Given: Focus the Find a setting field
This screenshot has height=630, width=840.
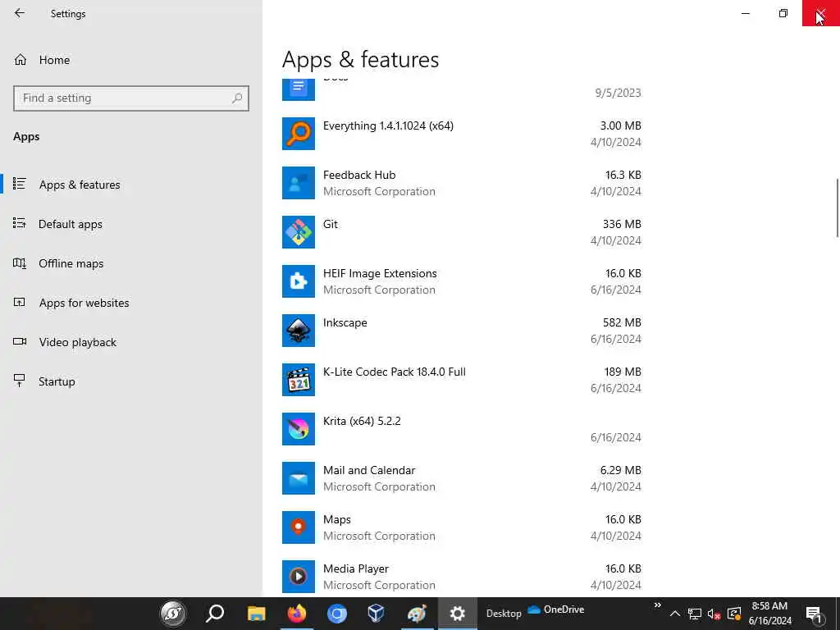Looking at the screenshot, I should [131, 98].
